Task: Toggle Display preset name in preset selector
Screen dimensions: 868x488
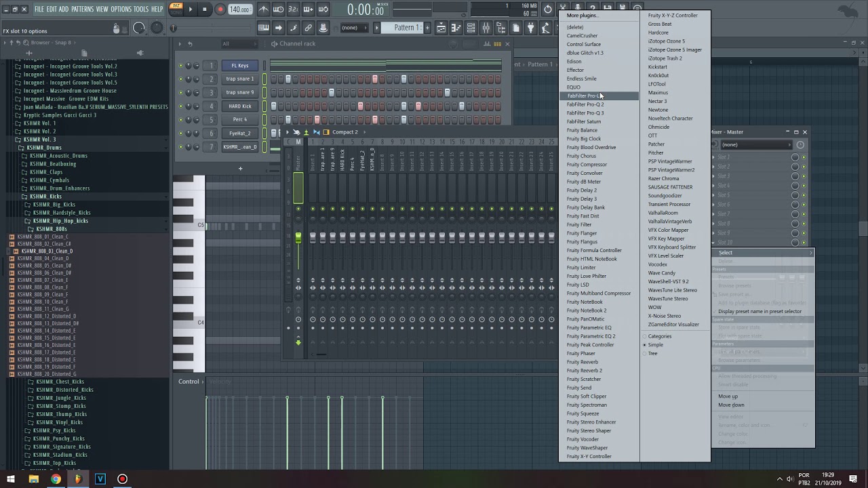Action: coord(760,312)
